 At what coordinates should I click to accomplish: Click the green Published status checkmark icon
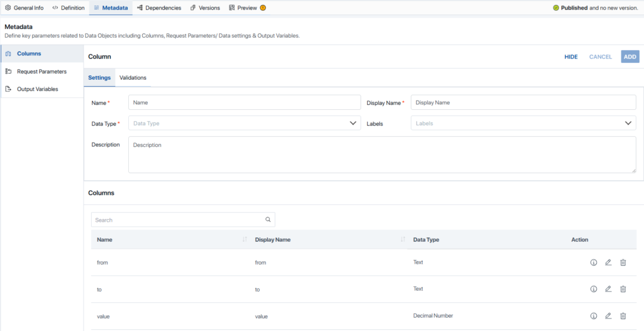[556, 8]
